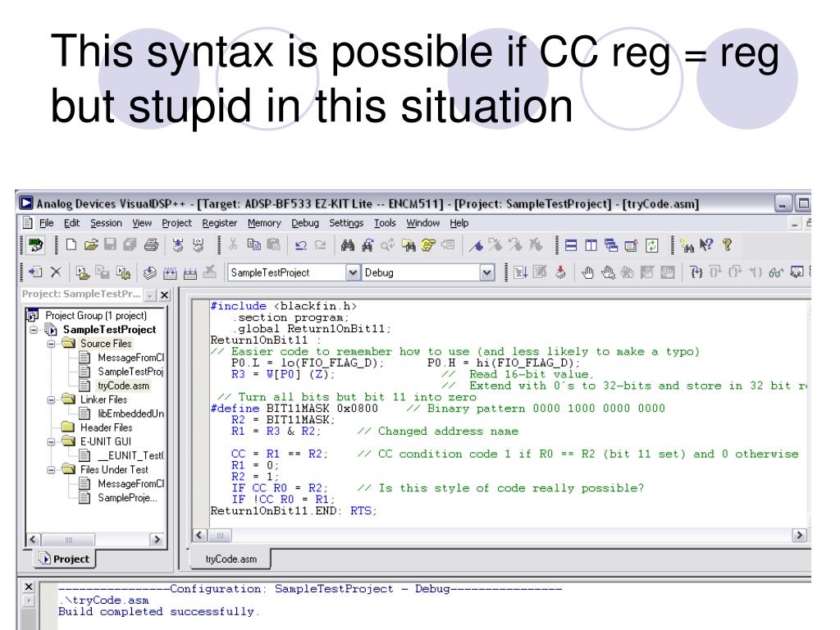This screenshot has height=630, width=840.
Task: Open the Session menu
Action: (106, 223)
